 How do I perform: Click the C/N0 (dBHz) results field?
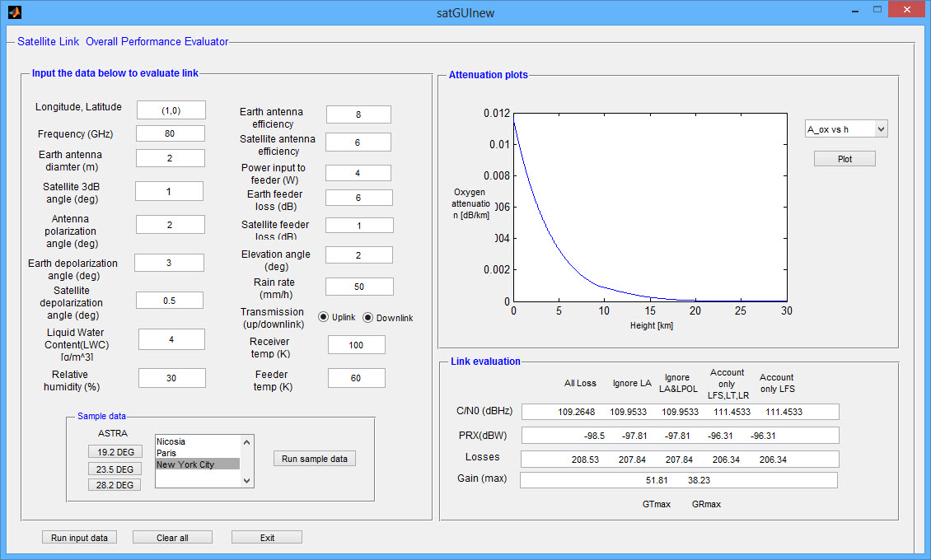pyautogui.click(x=681, y=412)
